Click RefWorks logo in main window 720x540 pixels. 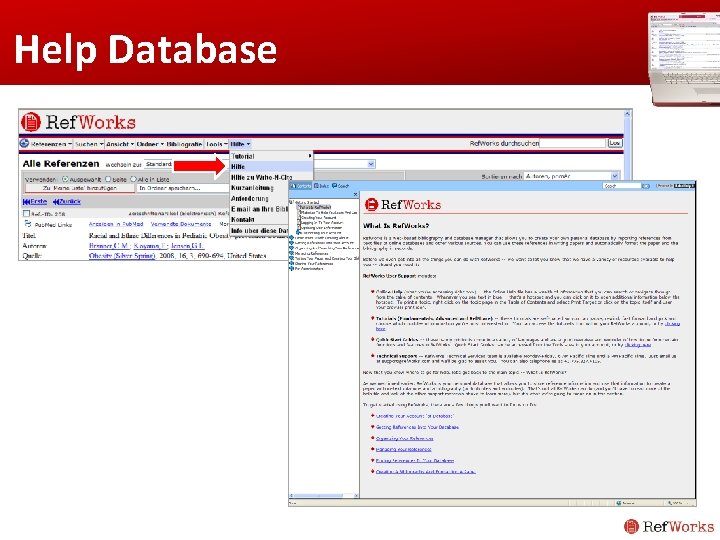click(x=79, y=122)
